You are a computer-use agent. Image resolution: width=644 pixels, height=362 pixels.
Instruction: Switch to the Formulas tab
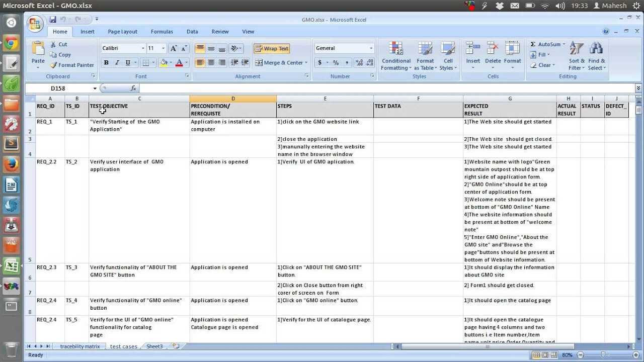[162, 32]
